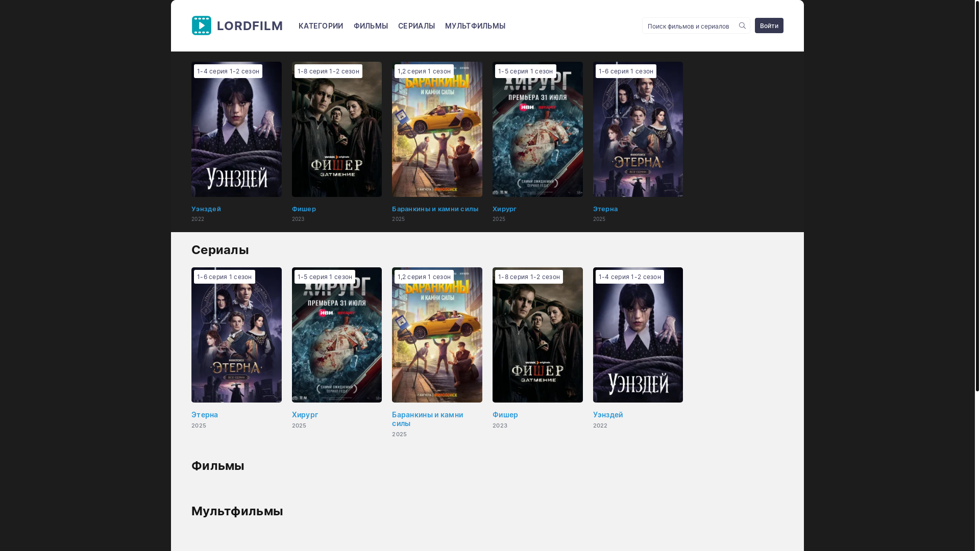Screen dimensions: 980x551
Task: Click the Хирург title link in top row
Action: [x=504, y=209]
